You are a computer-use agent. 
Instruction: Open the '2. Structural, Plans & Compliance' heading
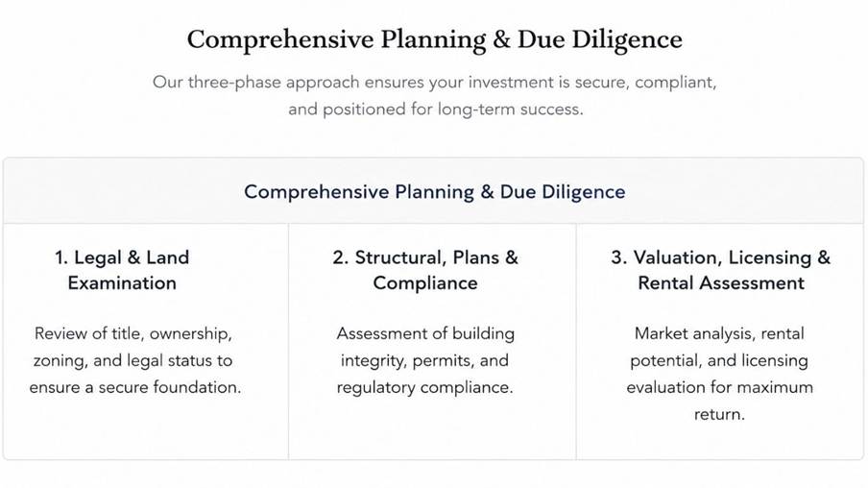coord(425,270)
